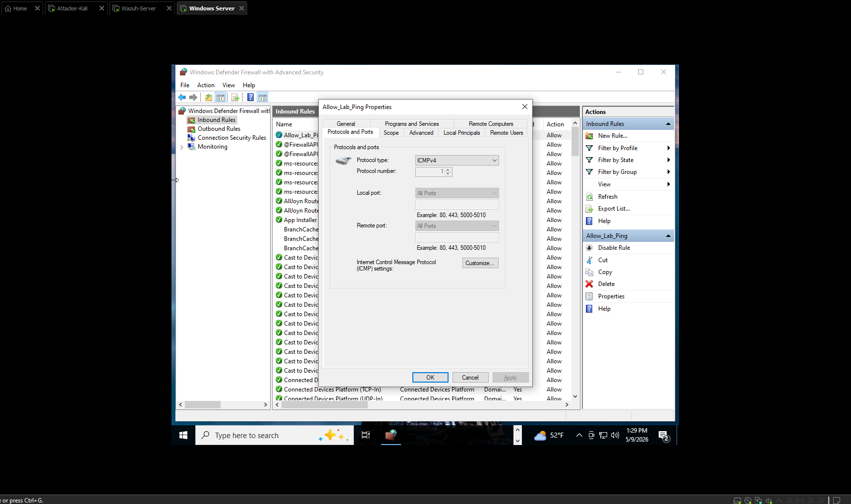The height and width of the screenshot is (504, 851).
Task: Open the Protocol type dropdown
Action: tap(457, 161)
